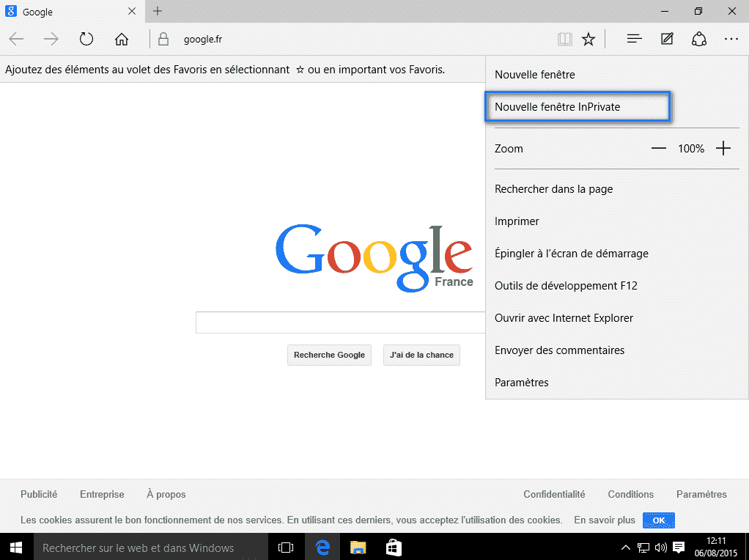Show hidden system tray icons chevron
The image size is (749, 560).
[x=626, y=548]
